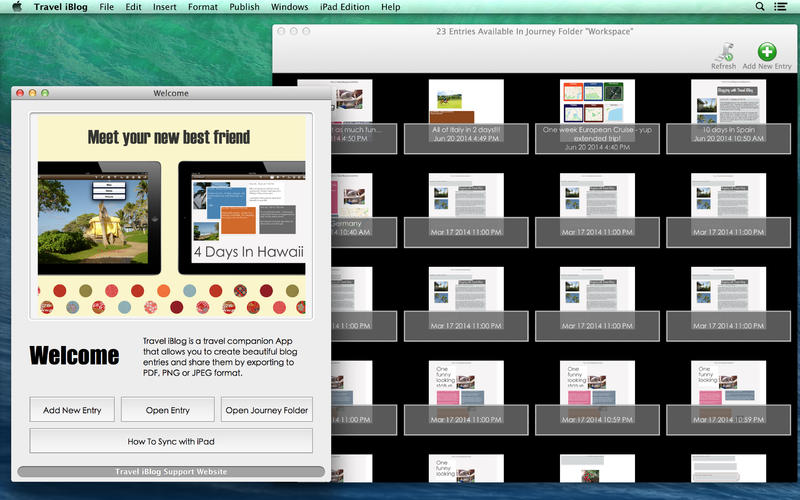Open Spotlight search magnifier icon
This screenshot has height=500, width=800.
point(760,7)
